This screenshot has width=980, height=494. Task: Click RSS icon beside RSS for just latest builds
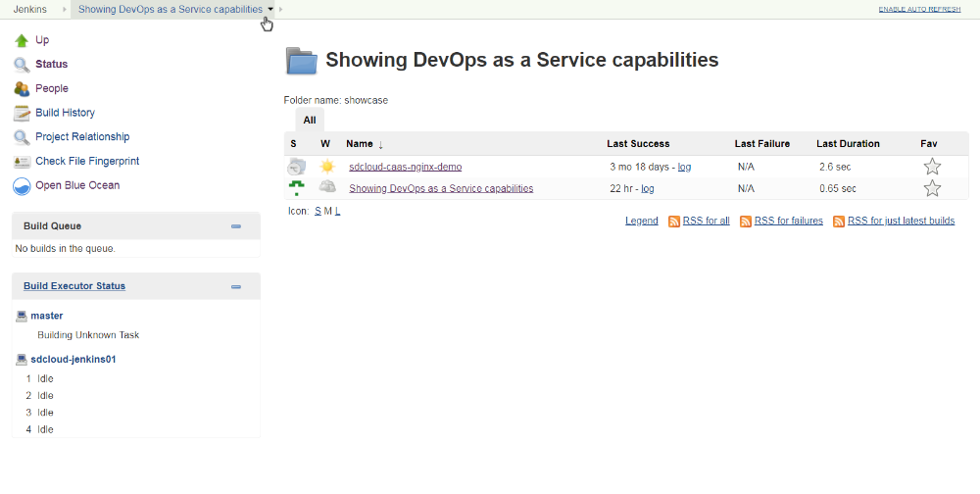tap(839, 222)
